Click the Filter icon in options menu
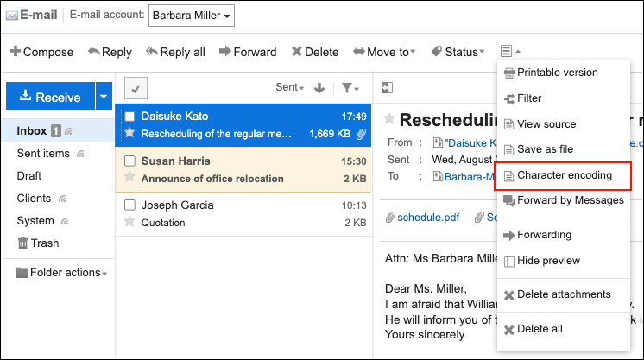Viewport: 644px width, 360px height. point(508,98)
